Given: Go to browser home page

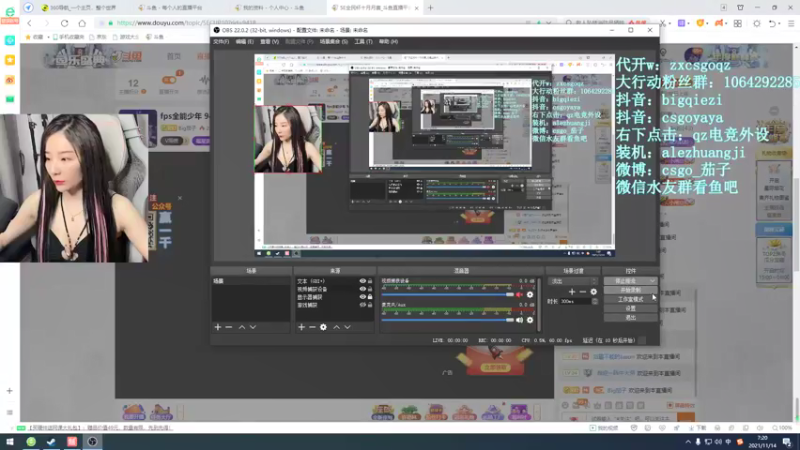Looking at the screenshot, I should [82, 23].
